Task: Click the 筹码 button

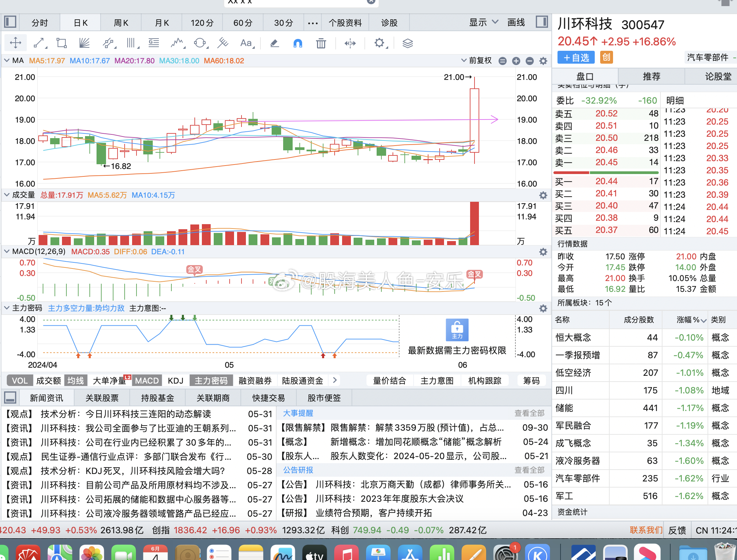Action: (531, 381)
